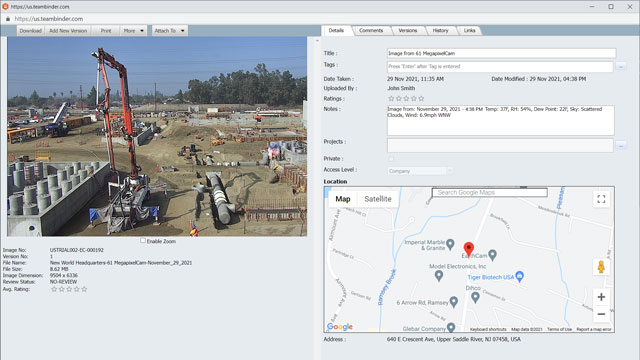This screenshot has height=360, width=640.
Task: Open the More dropdown menu
Action: (133, 31)
